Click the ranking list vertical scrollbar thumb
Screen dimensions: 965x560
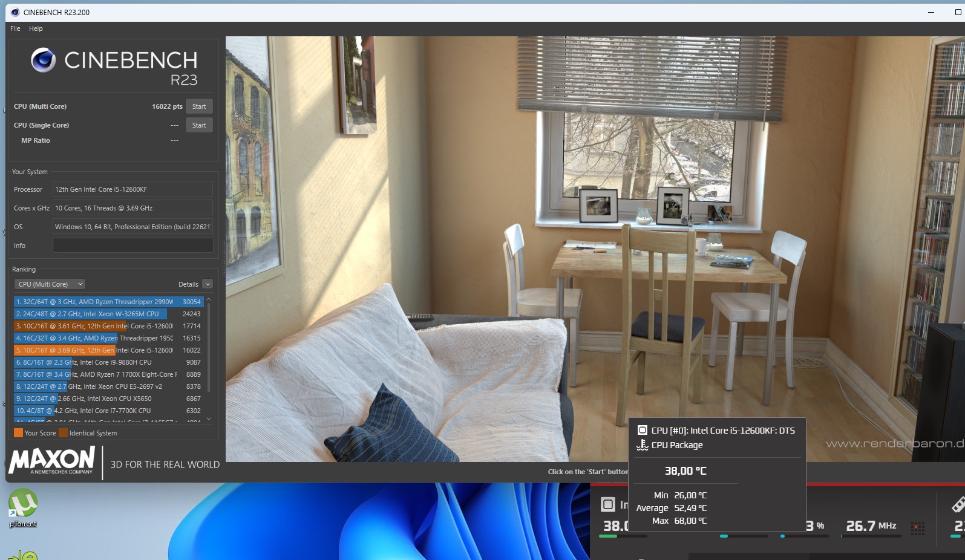209,347
